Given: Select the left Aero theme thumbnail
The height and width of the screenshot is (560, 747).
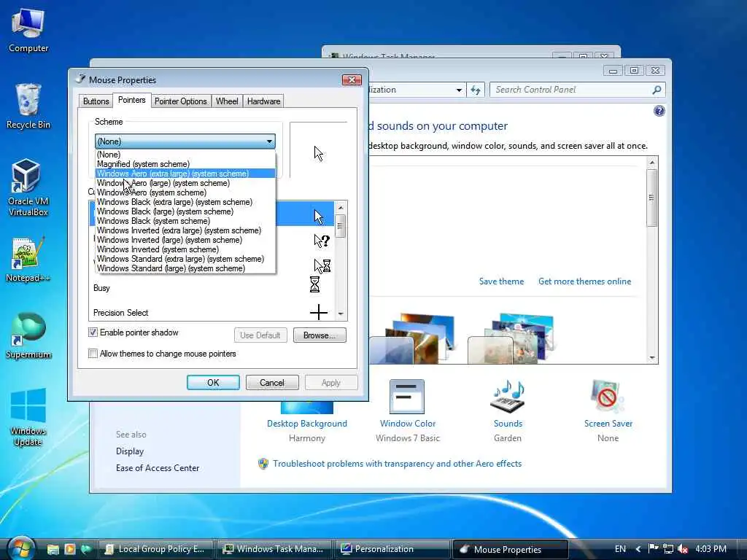Looking at the screenshot, I should coord(412,338).
